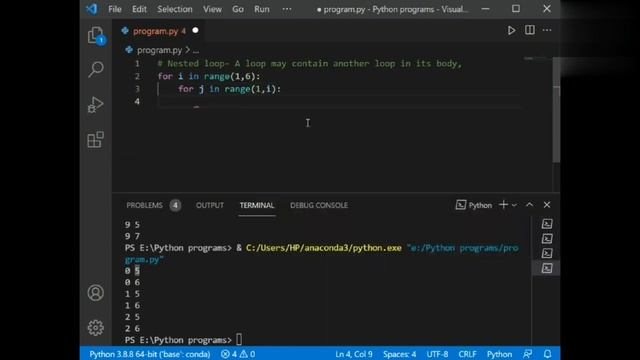Open notifications bell icon
This screenshot has height=360, width=640.
[547, 354]
